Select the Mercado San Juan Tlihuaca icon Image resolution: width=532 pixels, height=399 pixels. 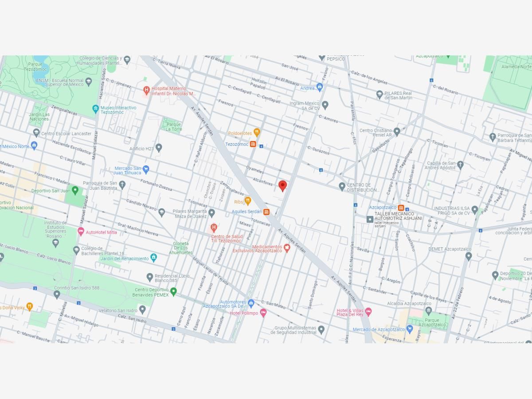(x=146, y=168)
